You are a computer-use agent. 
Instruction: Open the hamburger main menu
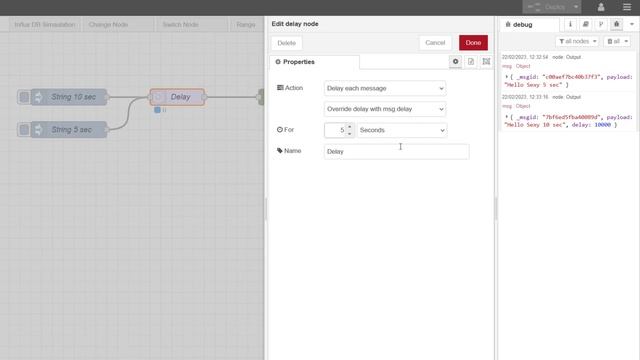(627, 7)
